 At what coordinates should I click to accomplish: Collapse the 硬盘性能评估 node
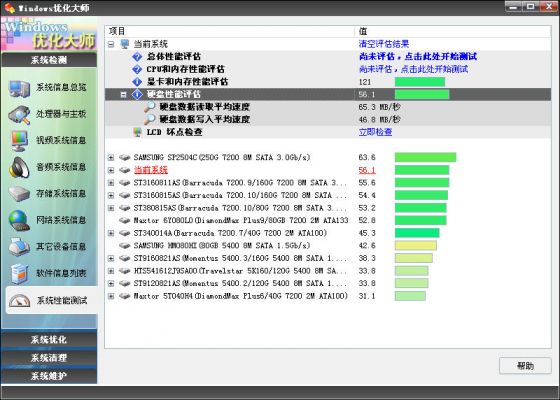tap(124, 95)
